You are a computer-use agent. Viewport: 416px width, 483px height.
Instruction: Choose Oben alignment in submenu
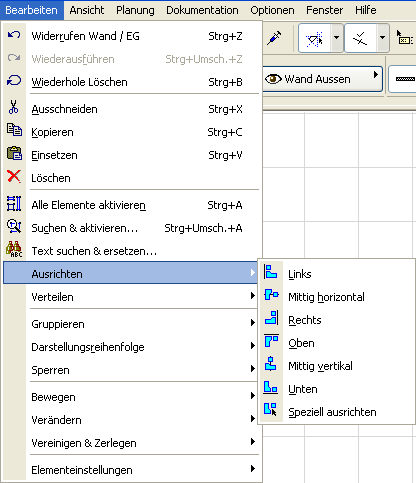pyautogui.click(x=337, y=343)
